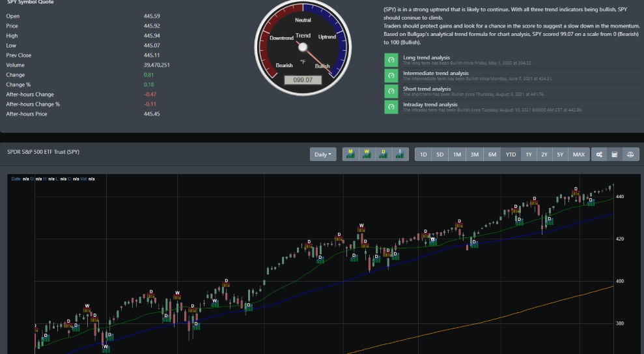
Task: Toggle the monthly (M) signal indicator
Action: pyautogui.click(x=350, y=155)
